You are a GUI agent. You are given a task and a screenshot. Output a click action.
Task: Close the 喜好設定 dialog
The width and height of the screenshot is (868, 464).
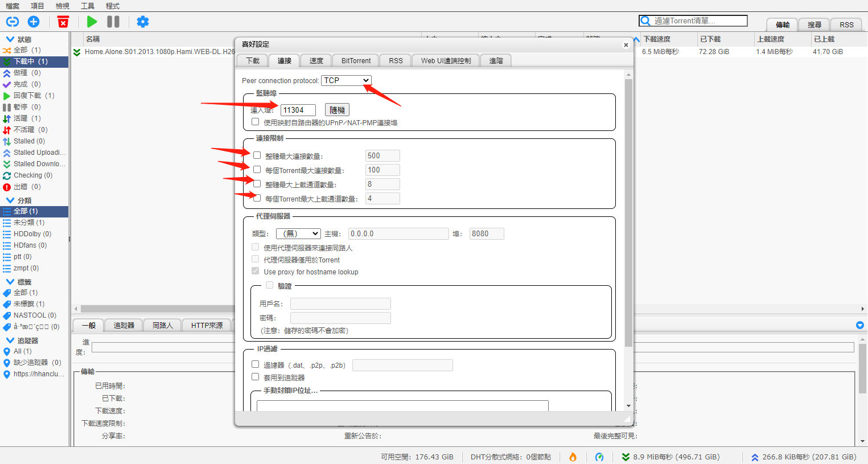click(626, 45)
